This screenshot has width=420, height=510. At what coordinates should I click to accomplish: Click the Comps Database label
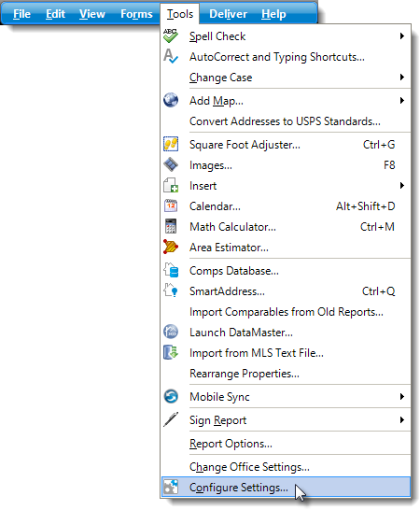[x=234, y=271]
